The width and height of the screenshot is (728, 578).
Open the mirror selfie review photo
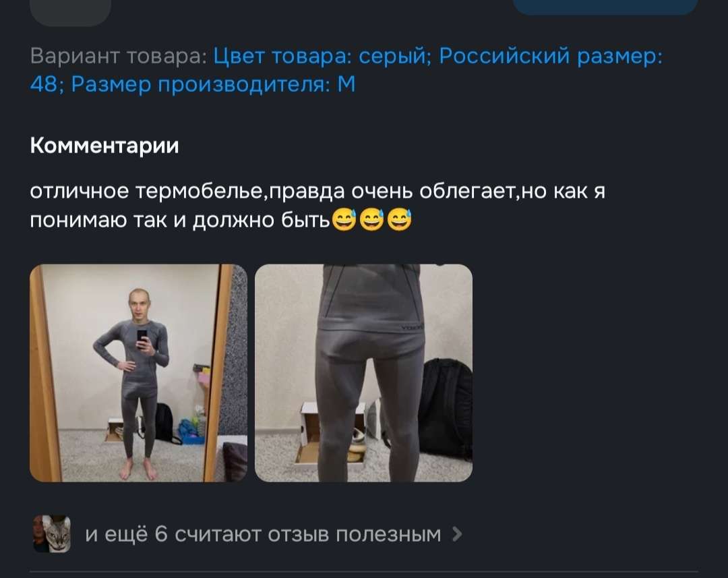[x=138, y=373]
